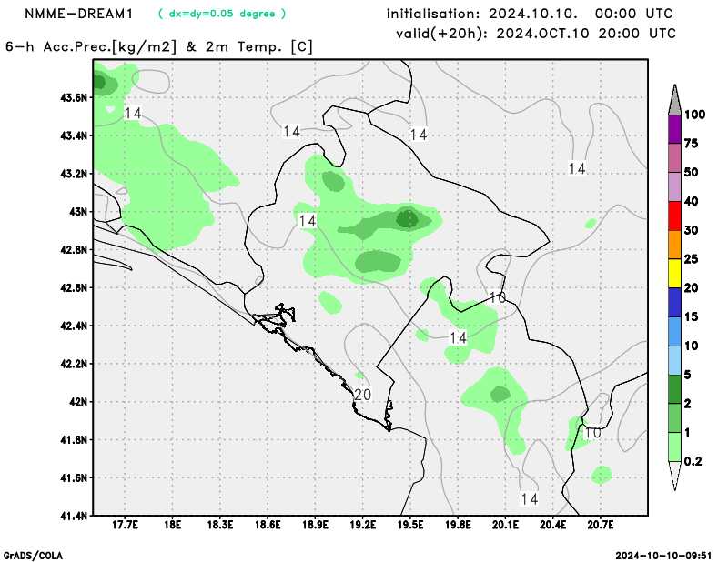Viewport: 728px width, 562px height.
Task: Click the 41.4N latitude axis label
Action: (74, 516)
